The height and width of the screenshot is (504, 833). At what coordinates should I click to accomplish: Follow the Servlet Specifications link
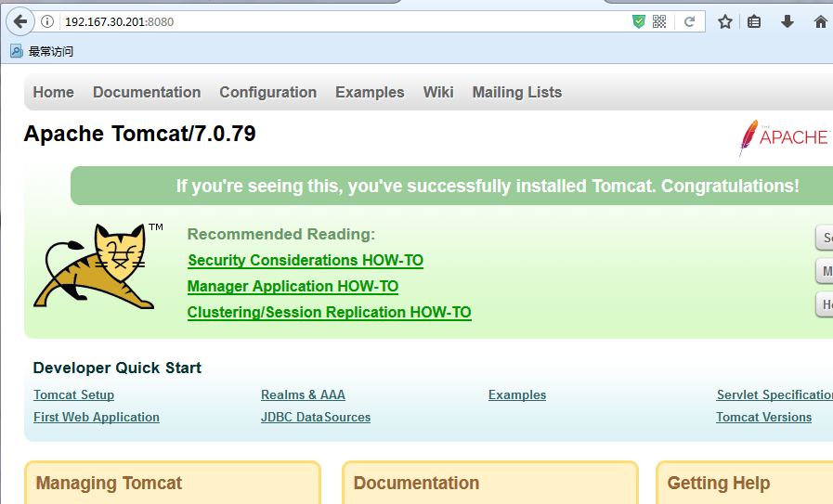point(774,395)
